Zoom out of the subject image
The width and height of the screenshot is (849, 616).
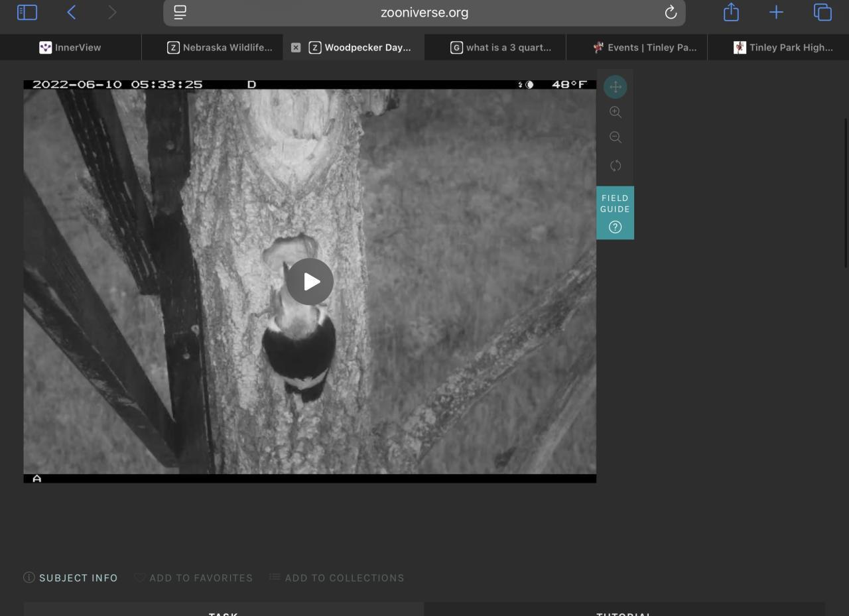tap(616, 137)
